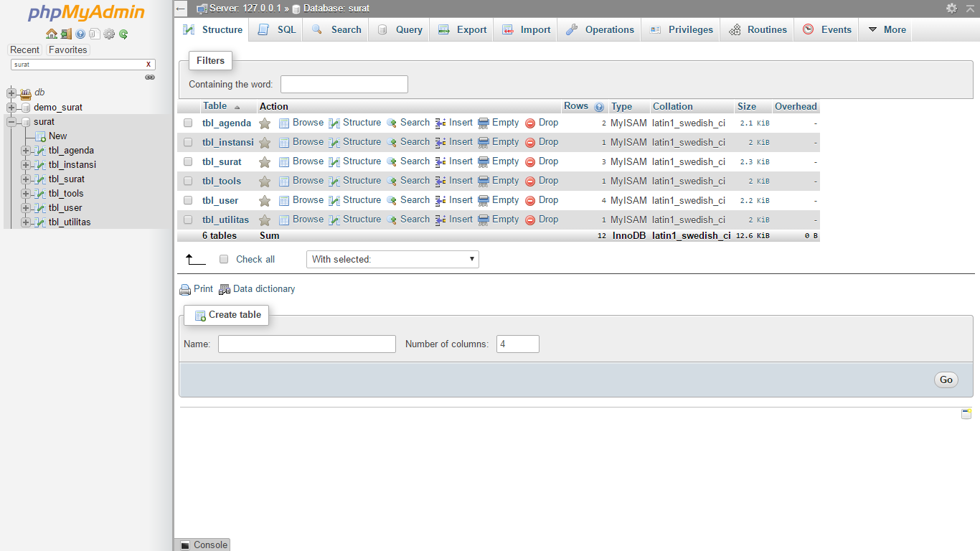Open page settings gear at top right
Image resolution: width=980 pixels, height=551 pixels.
click(951, 9)
